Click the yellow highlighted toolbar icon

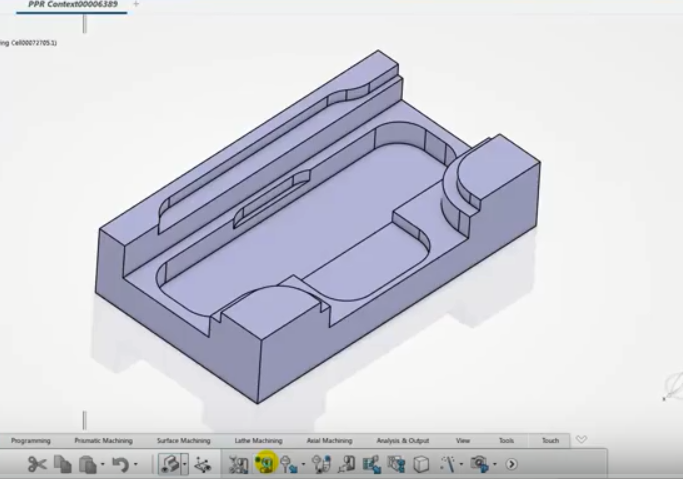(265, 464)
